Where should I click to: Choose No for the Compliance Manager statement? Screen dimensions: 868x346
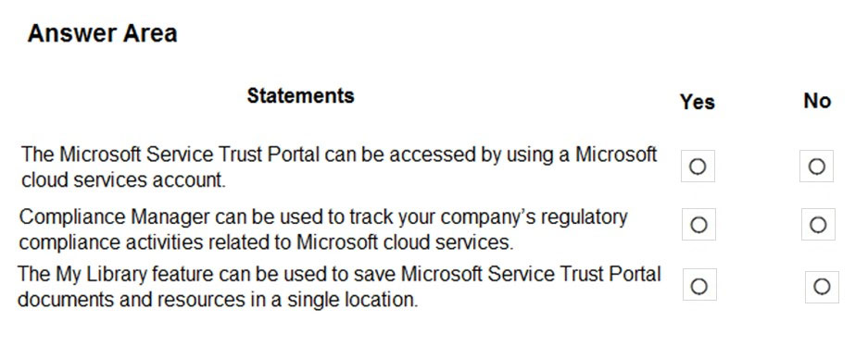point(818,225)
